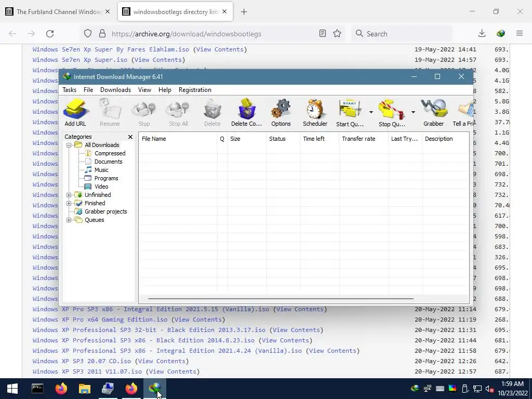
Task: View Contents of Windows XP SP3 2011 V11.07.iso
Action: pyautogui.click(x=172, y=371)
